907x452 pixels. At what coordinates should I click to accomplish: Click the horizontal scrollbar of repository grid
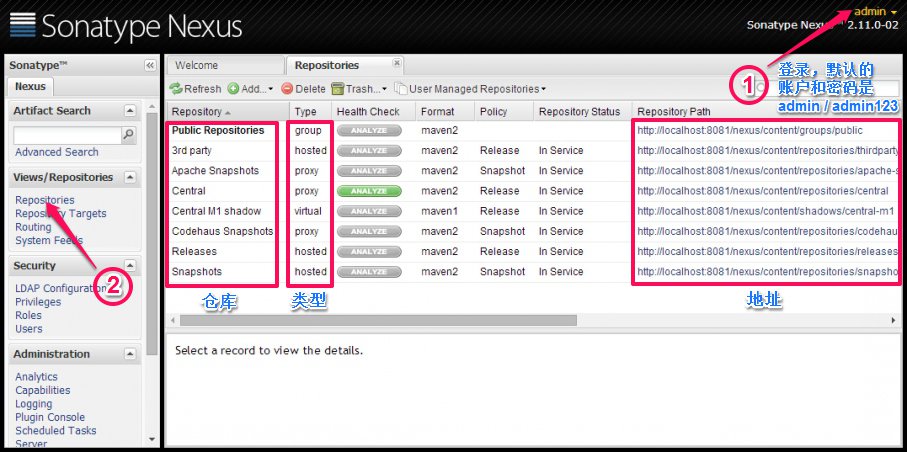click(378, 320)
